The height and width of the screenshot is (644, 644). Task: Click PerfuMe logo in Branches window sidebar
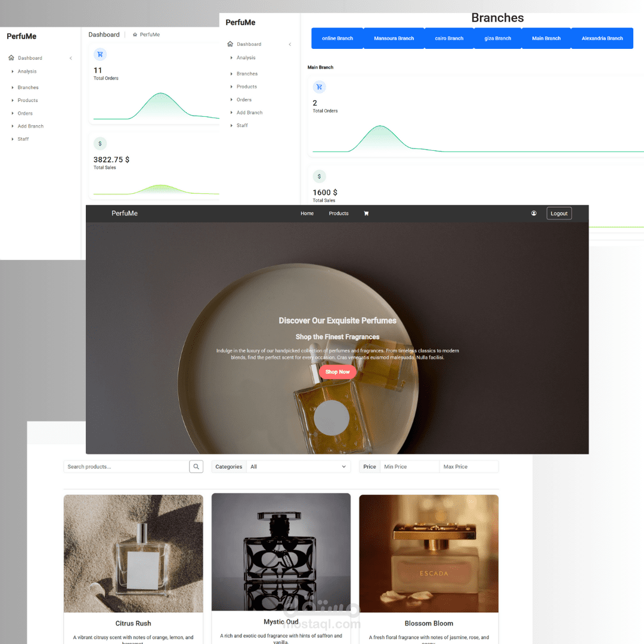pos(240,23)
